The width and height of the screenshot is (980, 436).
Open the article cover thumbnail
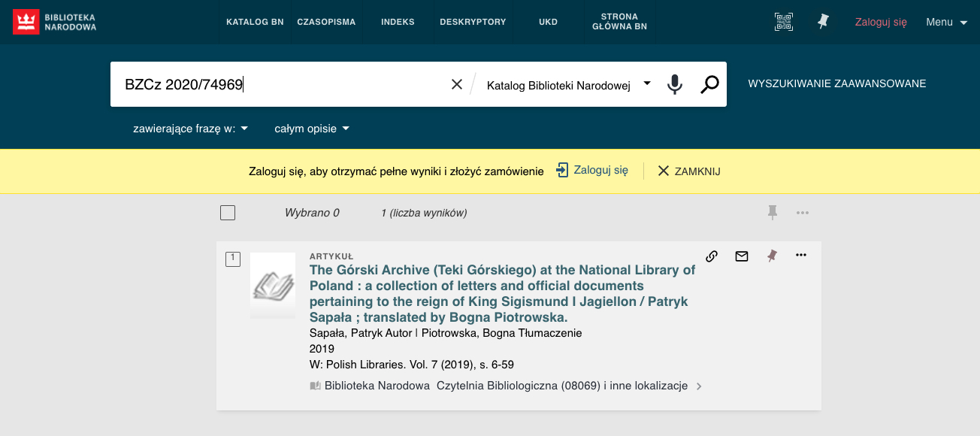pos(273,286)
